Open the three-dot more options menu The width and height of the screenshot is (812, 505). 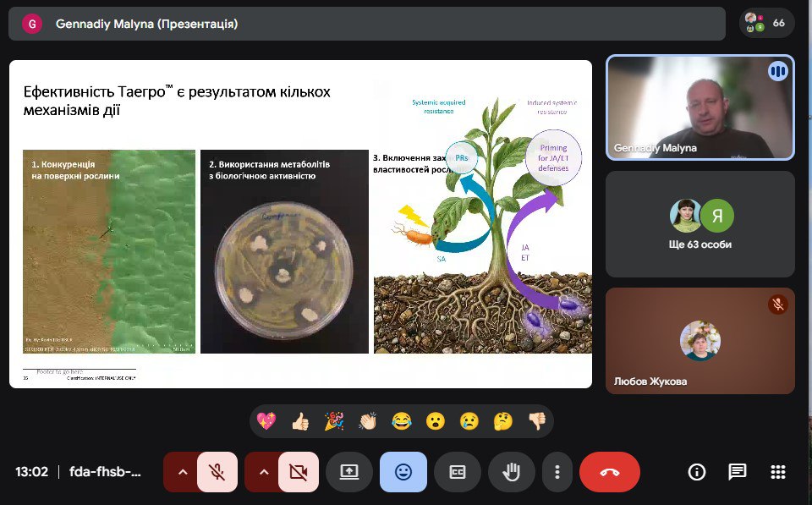point(557,472)
